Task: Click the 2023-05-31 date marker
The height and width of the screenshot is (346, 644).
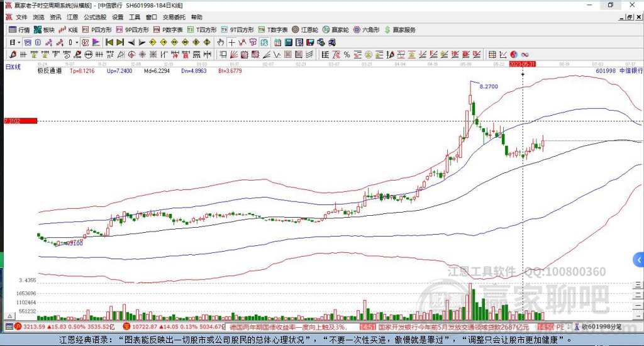Action: [x=523, y=64]
